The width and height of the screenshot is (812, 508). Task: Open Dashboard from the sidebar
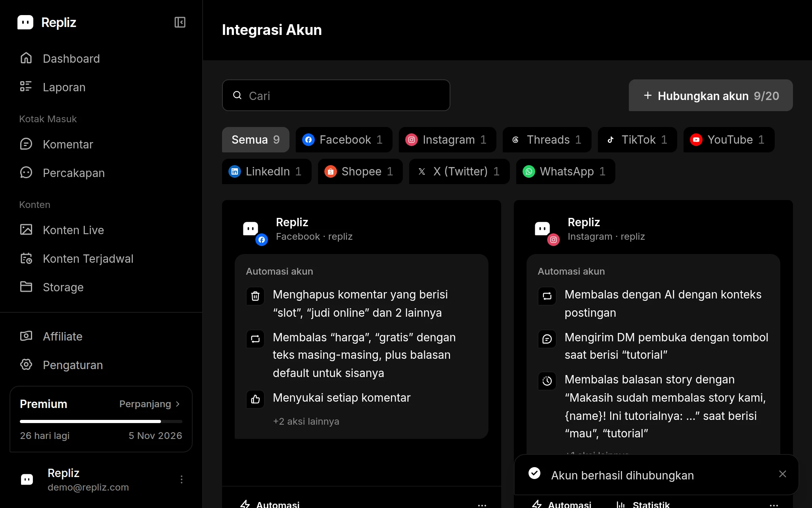(101, 59)
